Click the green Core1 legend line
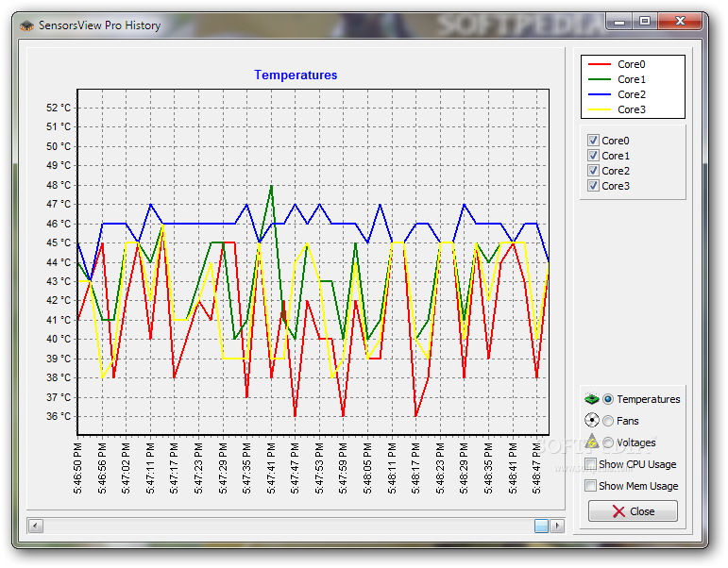 [x=600, y=79]
